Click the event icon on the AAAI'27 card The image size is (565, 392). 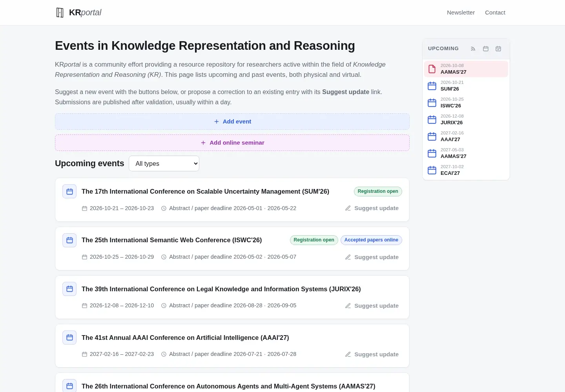(69, 338)
